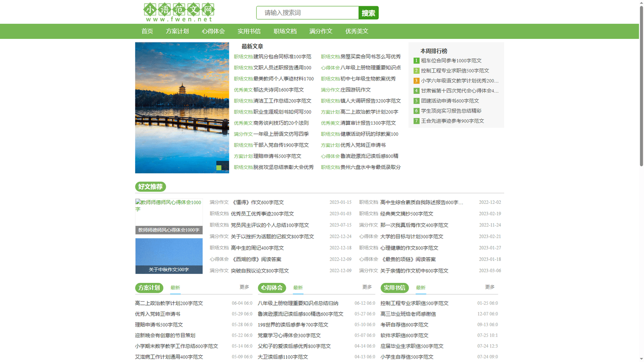The width and height of the screenshot is (644, 362).
Task: Open article 商务谈判技巧的20个法则
Action: tap(281, 123)
